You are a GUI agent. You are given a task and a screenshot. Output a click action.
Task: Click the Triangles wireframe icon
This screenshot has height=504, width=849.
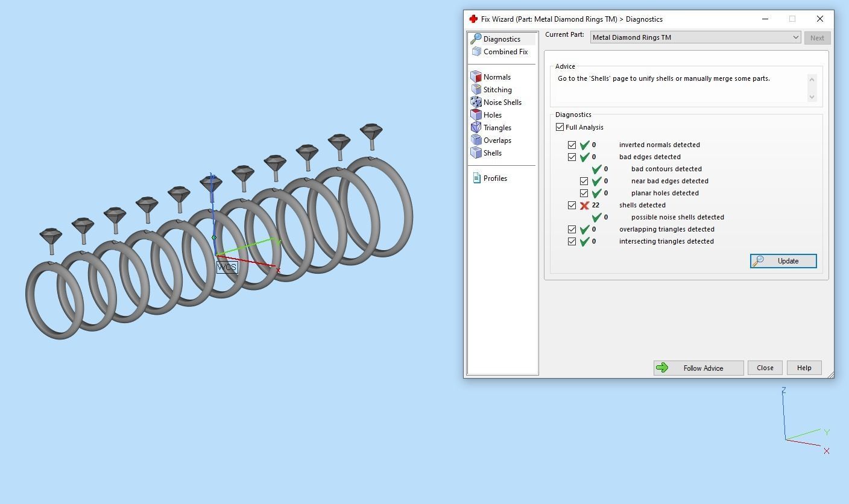point(476,128)
